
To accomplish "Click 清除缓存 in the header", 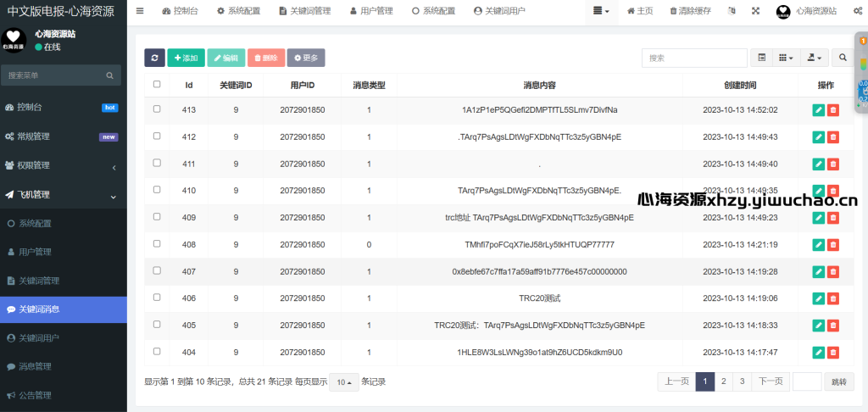I will tap(690, 11).
